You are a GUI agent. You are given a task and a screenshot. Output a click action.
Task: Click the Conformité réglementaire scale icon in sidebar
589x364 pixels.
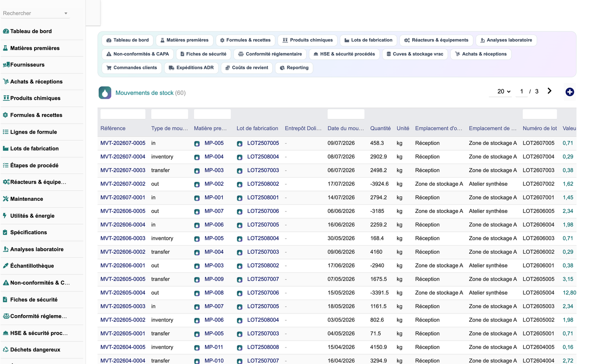click(6, 316)
